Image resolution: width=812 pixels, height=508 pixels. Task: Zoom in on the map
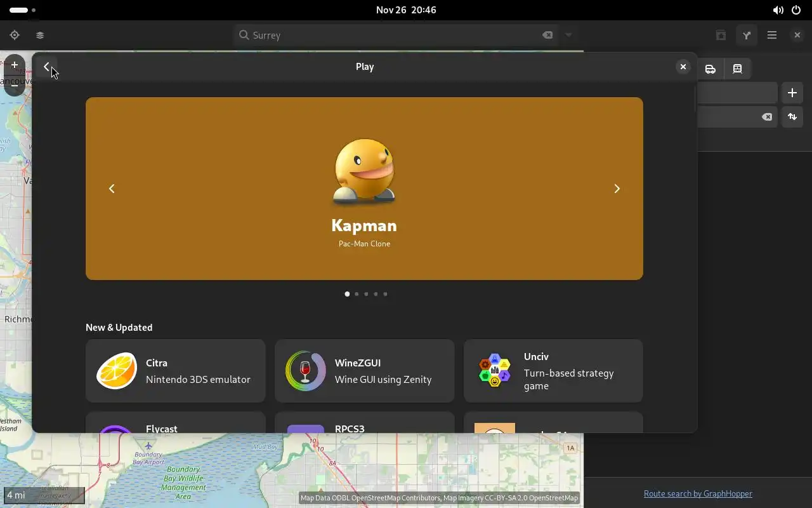click(x=15, y=65)
